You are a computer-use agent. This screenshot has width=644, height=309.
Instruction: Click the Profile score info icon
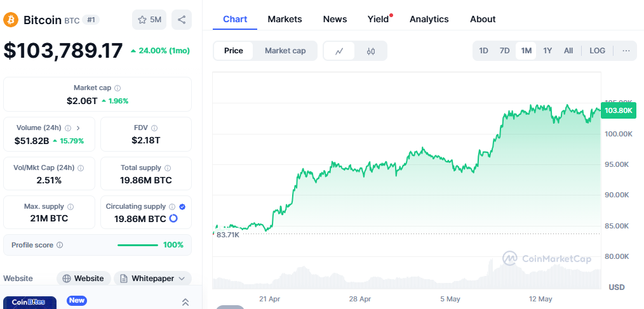(x=60, y=245)
